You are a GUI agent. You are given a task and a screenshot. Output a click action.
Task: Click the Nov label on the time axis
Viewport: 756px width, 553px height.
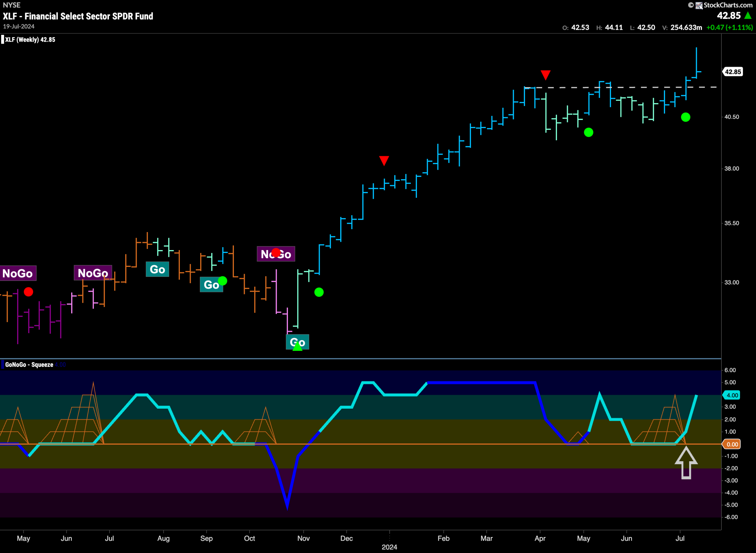[x=303, y=538]
